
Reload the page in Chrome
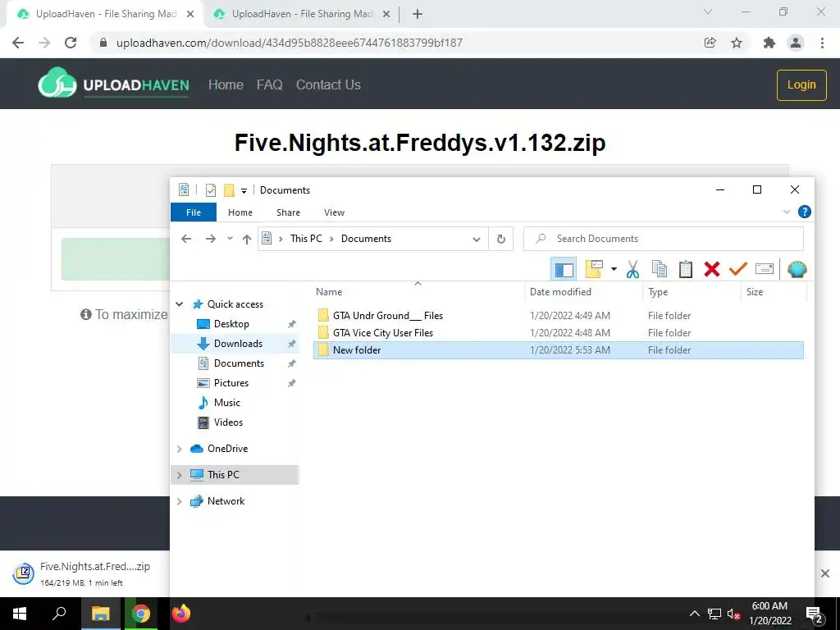tap(71, 43)
